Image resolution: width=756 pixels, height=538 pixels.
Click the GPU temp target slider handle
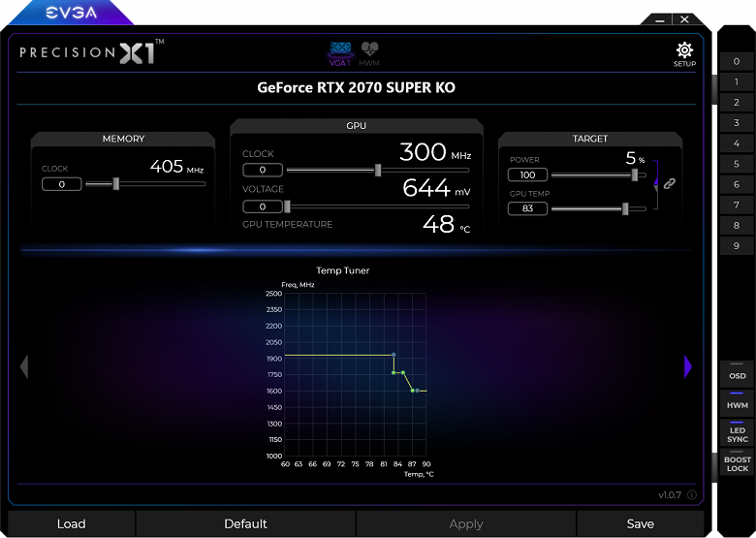[x=625, y=208]
